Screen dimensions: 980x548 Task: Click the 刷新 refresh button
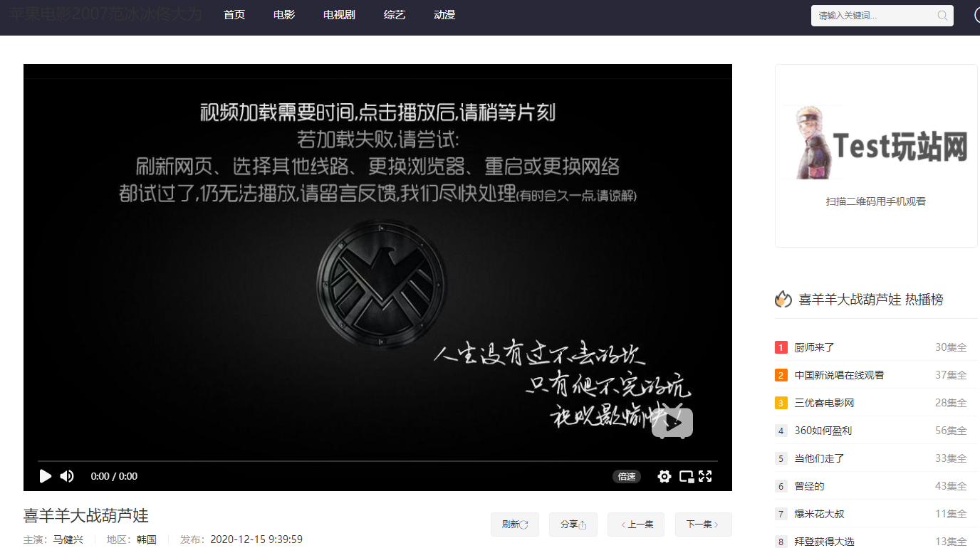coord(515,525)
